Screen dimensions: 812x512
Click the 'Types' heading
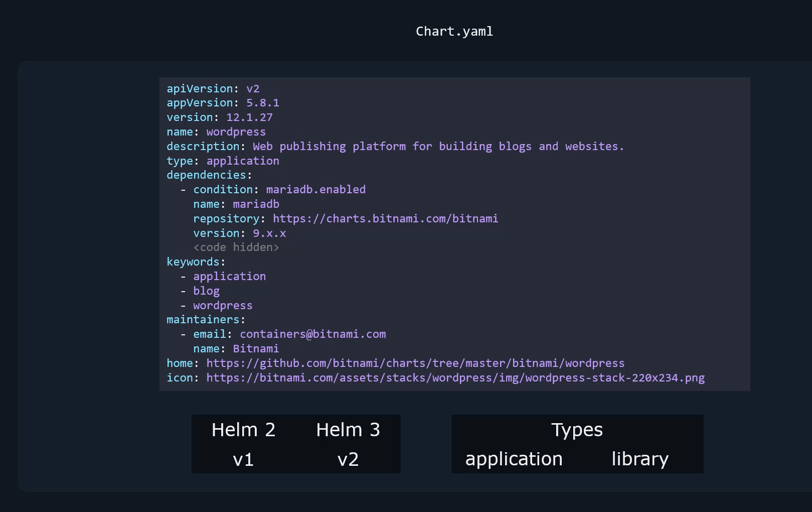pyautogui.click(x=577, y=430)
